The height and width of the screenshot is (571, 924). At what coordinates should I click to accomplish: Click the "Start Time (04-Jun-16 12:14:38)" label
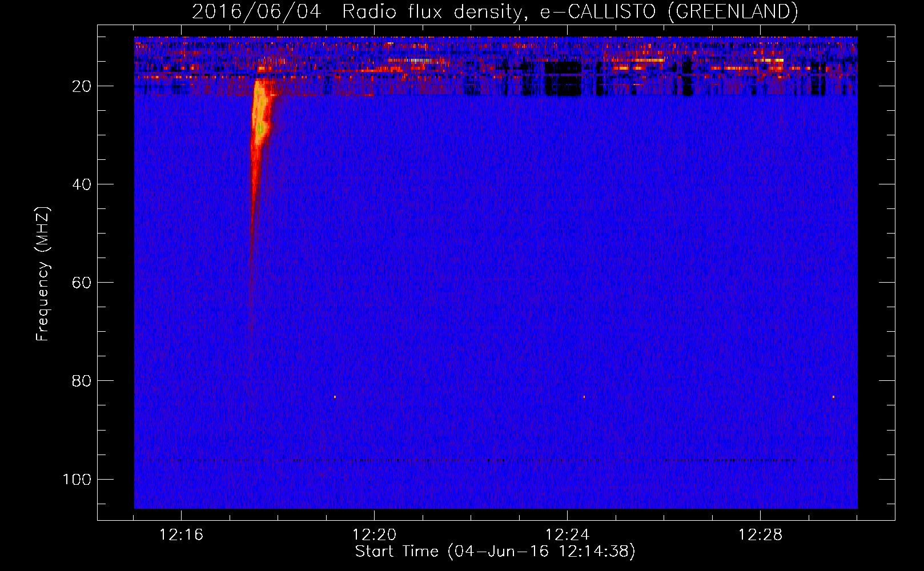pyautogui.click(x=495, y=551)
